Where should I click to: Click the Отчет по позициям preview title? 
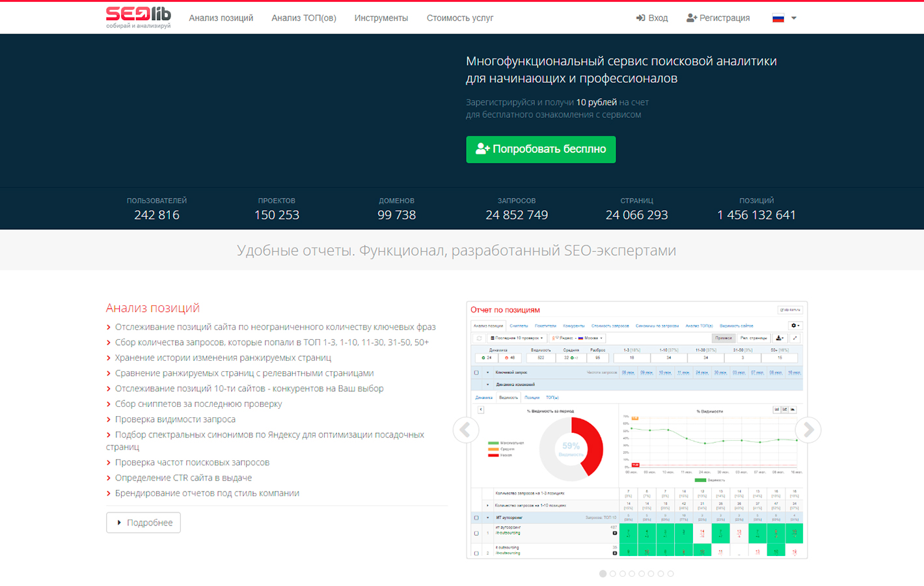coord(506,310)
